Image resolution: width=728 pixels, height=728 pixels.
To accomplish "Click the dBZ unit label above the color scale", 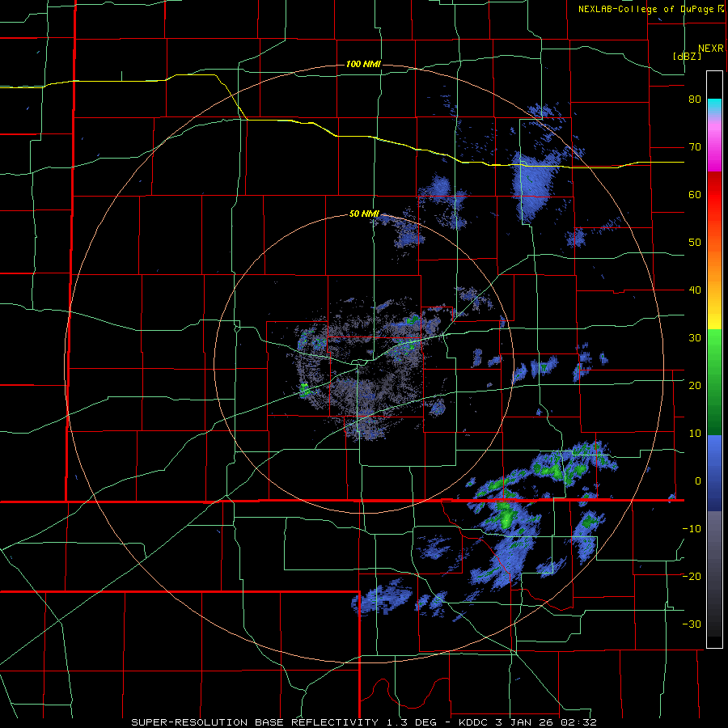I will 687,57.
